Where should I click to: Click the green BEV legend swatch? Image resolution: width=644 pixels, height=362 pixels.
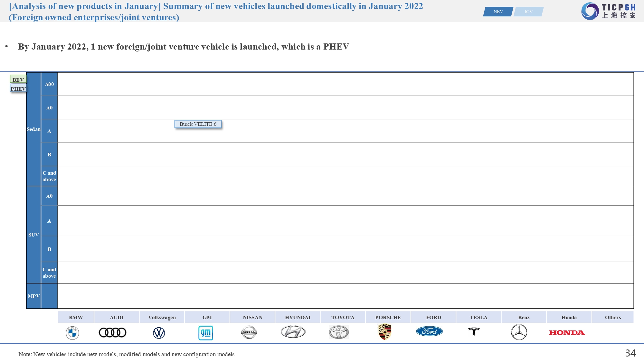tap(18, 79)
